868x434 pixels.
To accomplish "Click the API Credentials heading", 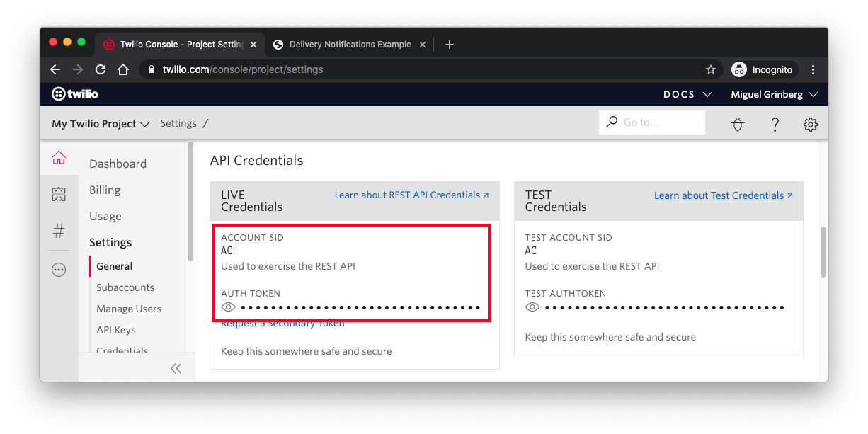I will pos(256,161).
